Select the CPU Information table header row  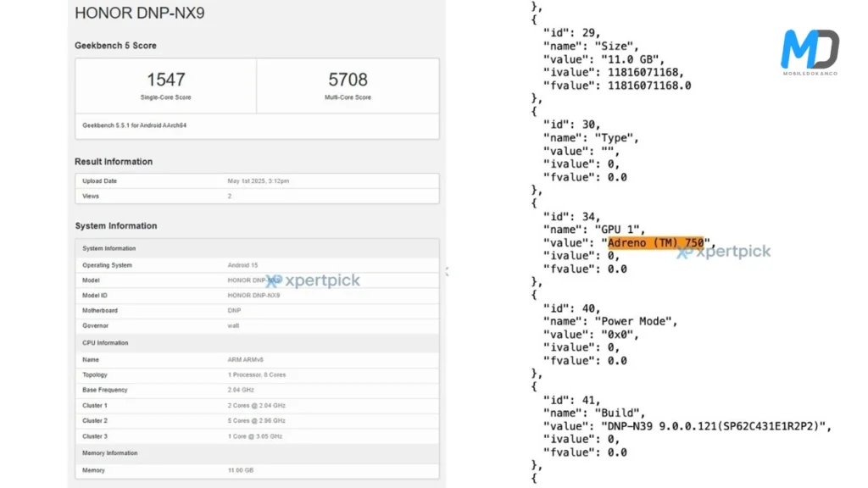pyautogui.click(x=257, y=343)
